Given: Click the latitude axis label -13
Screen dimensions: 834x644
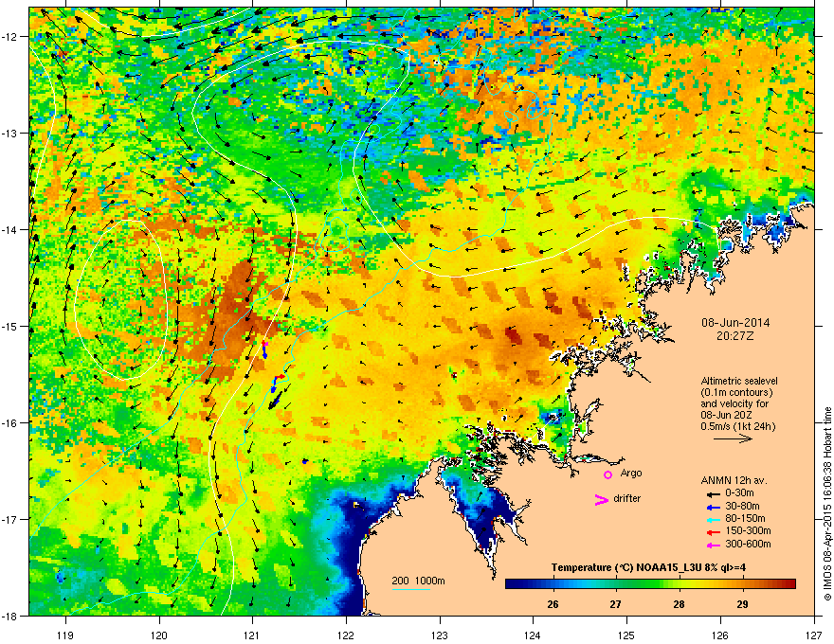Looking at the screenshot, I should pos(11,133).
